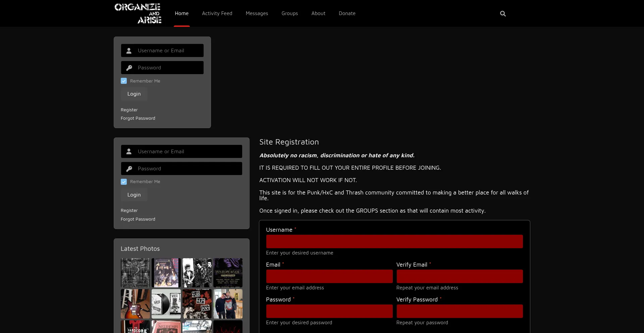Open the vinyl record photo thumbnail

(166, 304)
